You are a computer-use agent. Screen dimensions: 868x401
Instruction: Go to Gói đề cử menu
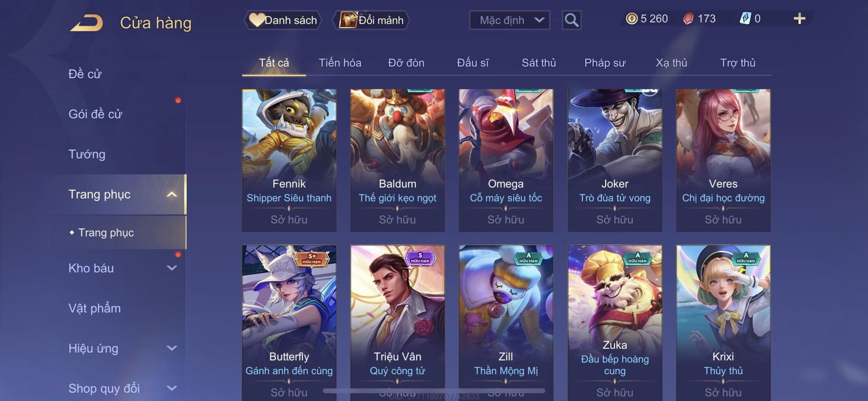point(95,114)
